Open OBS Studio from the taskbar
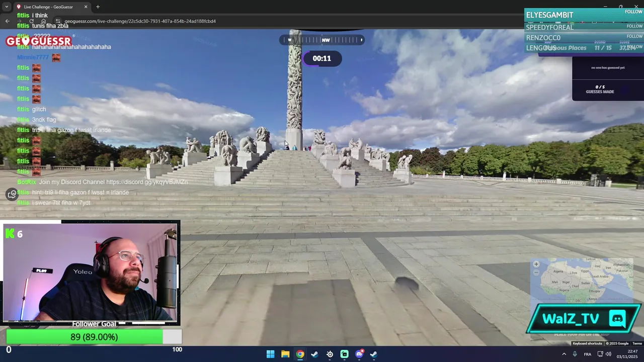 330,354
